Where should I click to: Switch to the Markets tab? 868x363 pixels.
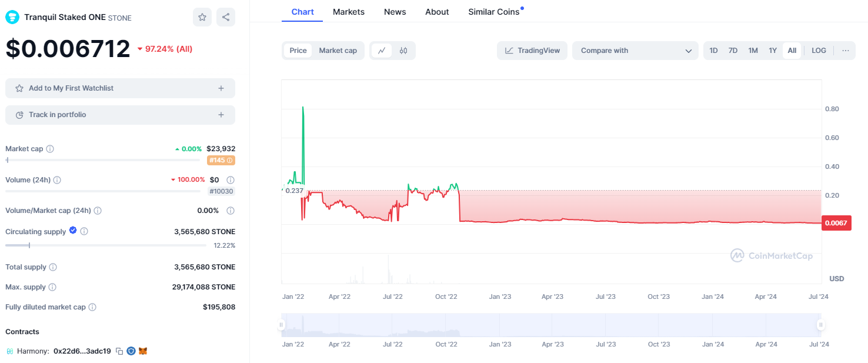[x=348, y=12]
